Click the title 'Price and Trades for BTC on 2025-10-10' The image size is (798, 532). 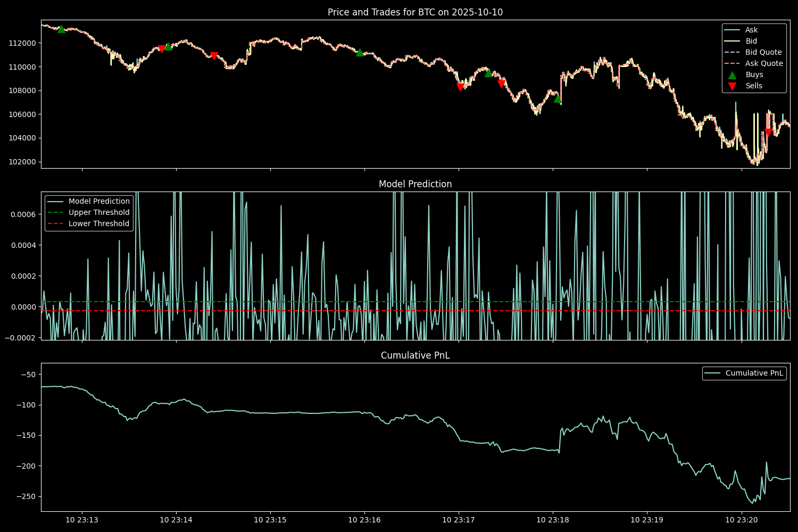(415, 12)
